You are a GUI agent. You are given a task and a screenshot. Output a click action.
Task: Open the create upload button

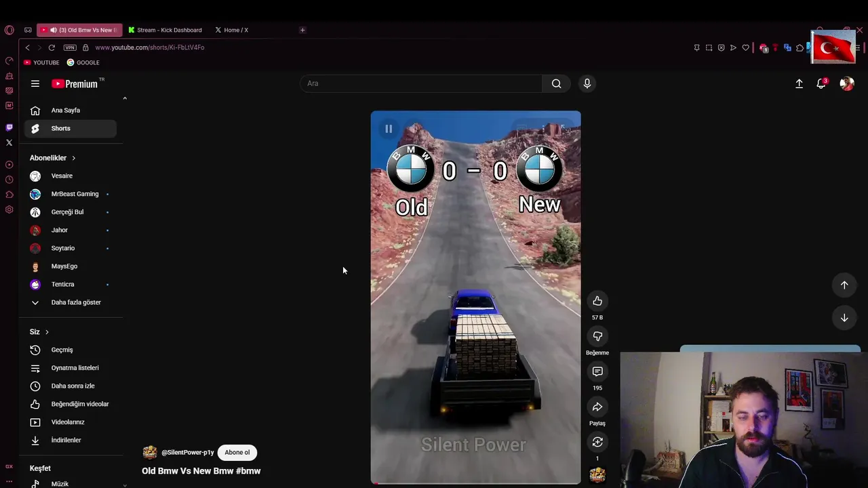pos(799,83)
